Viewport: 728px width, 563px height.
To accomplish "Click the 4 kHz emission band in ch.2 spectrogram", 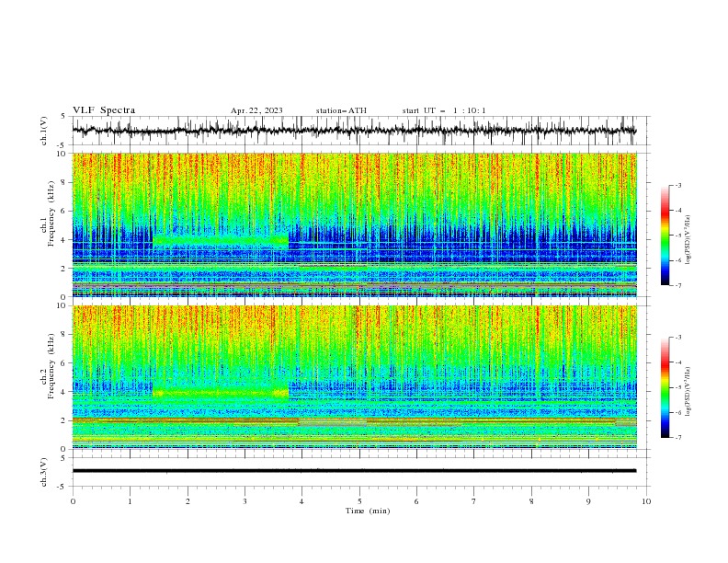I will point(221,393).
